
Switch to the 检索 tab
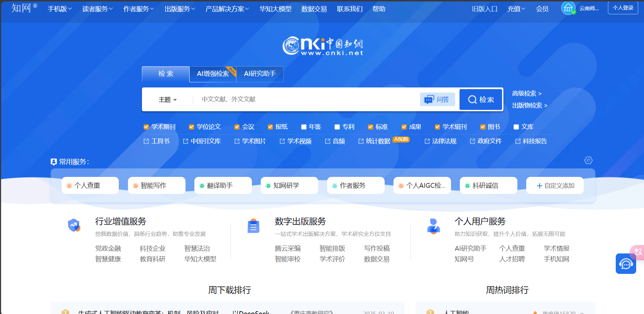coord(166,74)
